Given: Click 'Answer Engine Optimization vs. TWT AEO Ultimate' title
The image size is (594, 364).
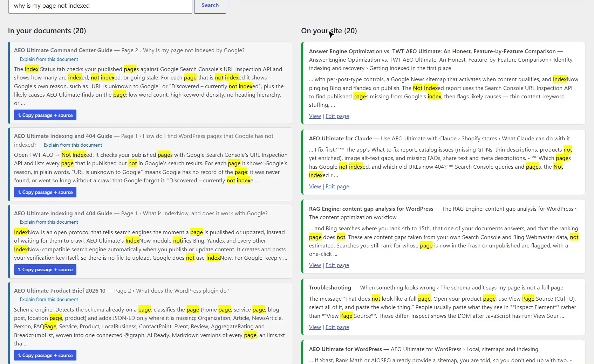Looking at the screenshot, I should pos(432,51).
